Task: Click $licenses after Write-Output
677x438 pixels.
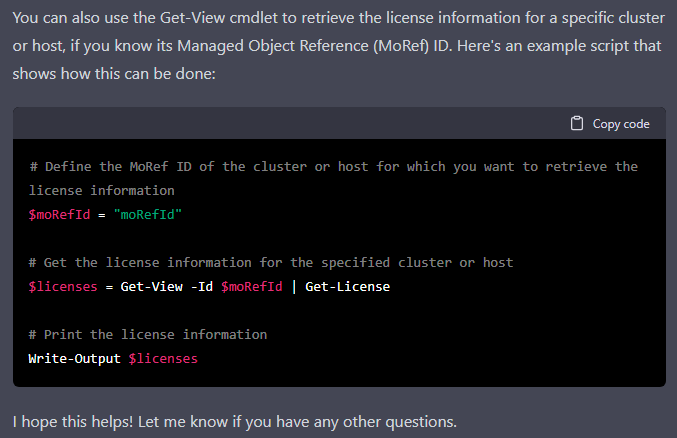Action: pyautogui.click(x=163, y=359)
